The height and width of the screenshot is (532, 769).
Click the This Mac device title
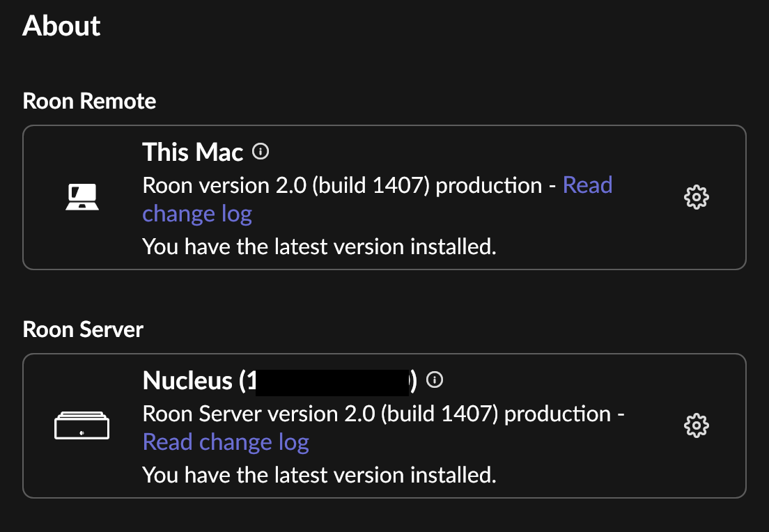tap(193, 152)
